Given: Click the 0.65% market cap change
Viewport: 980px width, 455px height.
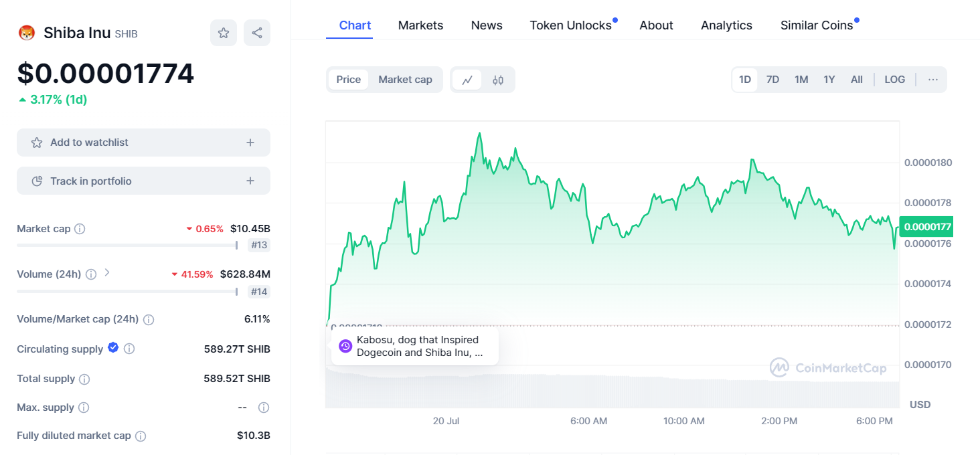Looking at the screenshot, I should pos(205,229).
